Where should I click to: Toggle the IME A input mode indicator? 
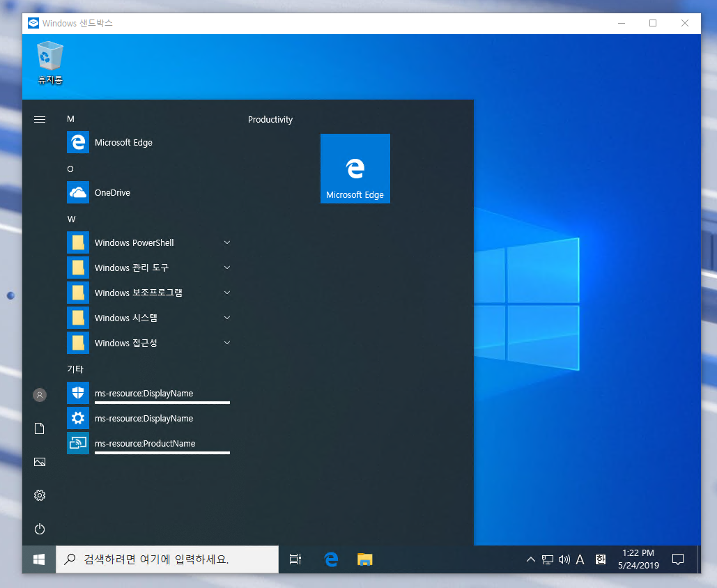tap(580, 559)
